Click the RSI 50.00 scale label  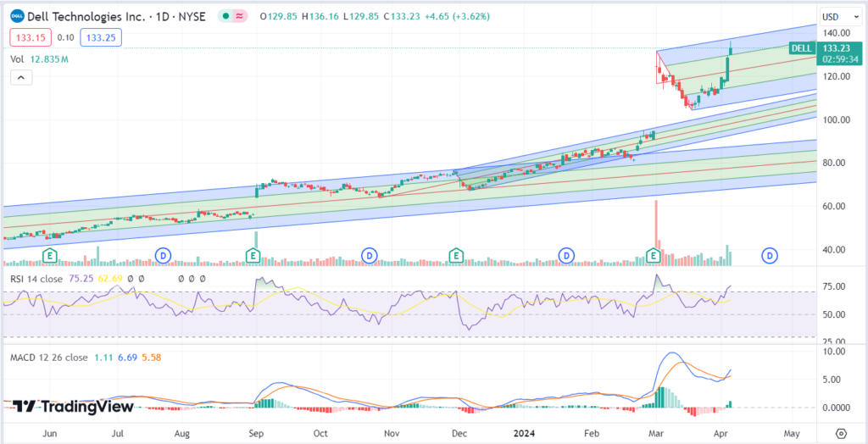(834, 314)
